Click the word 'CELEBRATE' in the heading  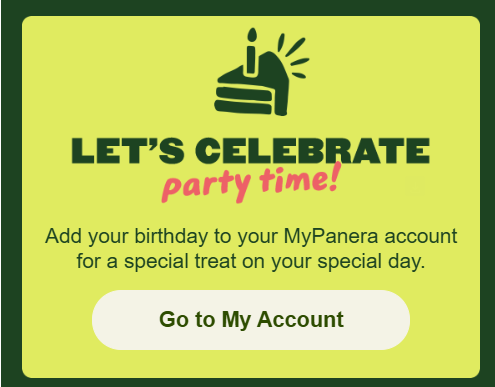pyautogui.click(x=312, y=151)
